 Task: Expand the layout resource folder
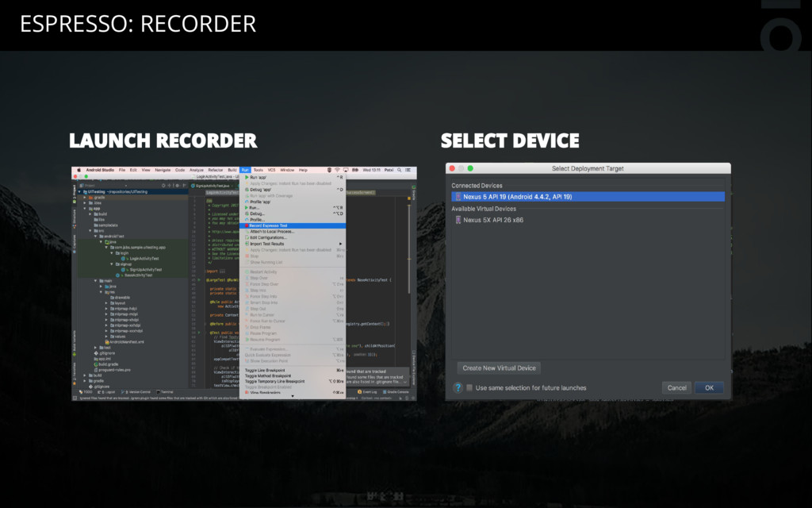[x=107, y=303]
